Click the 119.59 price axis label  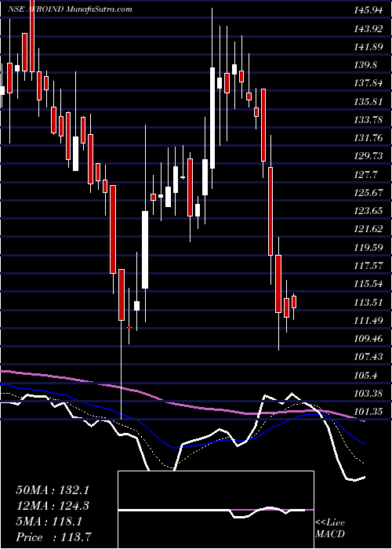pyautogui.click(x=368, y=248)
